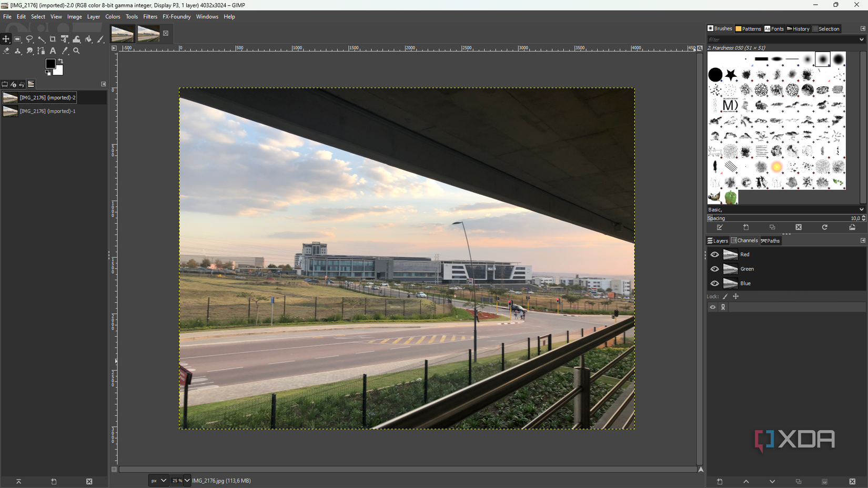The height and width of the screenshot is (488, 868).
Task: Select the Fuzzy Select tool
Action: click(42, 39)
